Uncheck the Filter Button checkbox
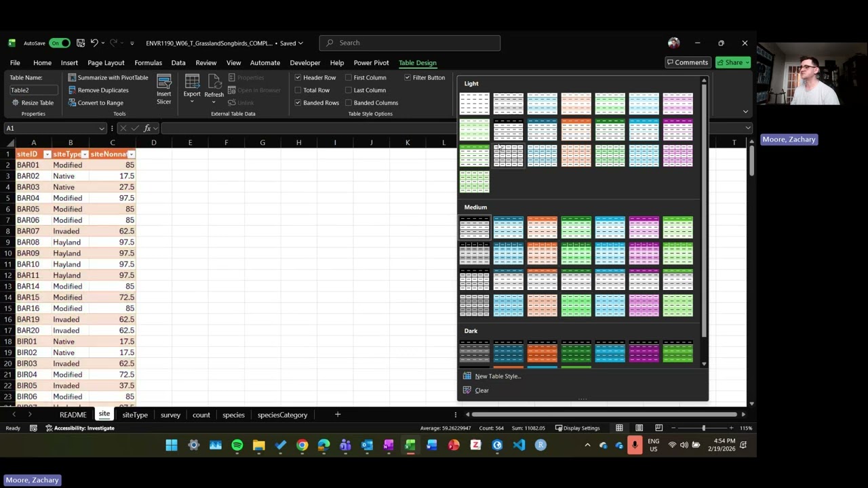868x488 pixels. coord(408,77)
